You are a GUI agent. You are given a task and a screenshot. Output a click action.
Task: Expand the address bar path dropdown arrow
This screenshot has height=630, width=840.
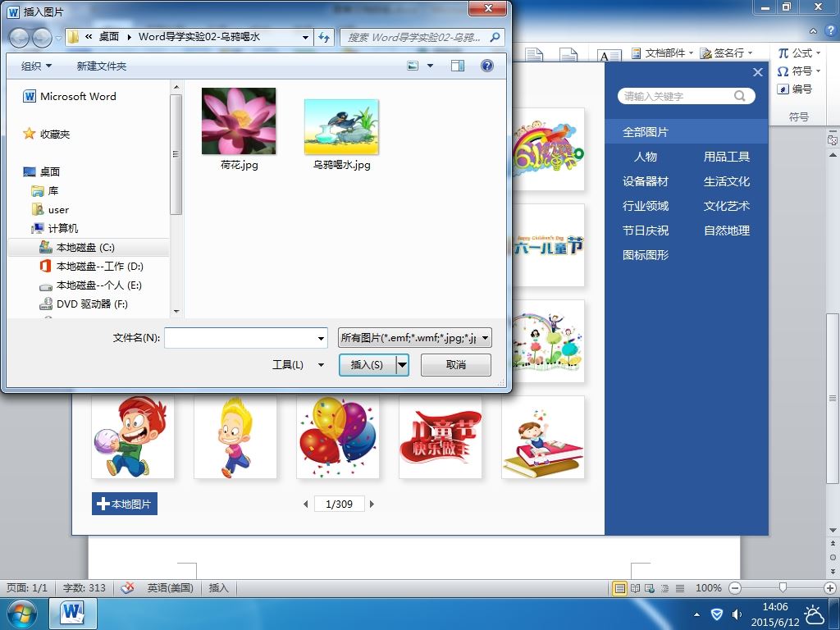[x=305, y=38]
